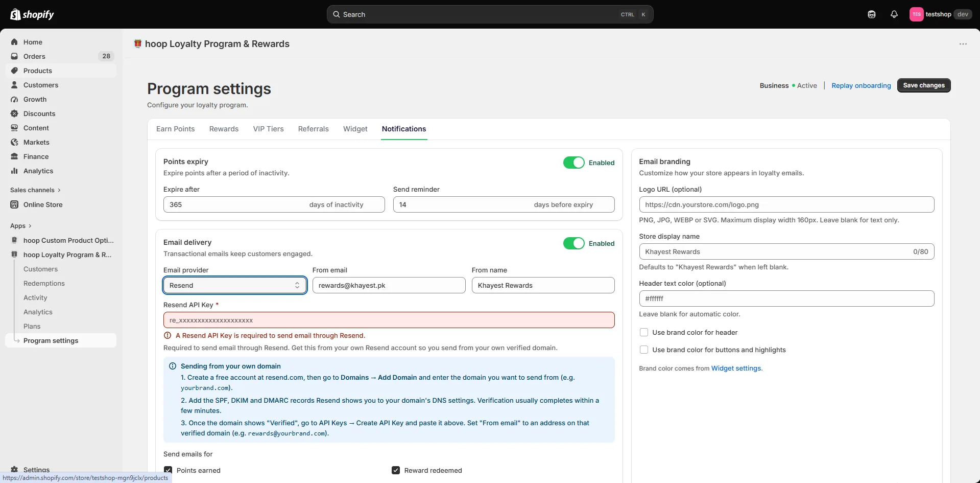Screen dimensions: 980x483
Task: Click the hoop Loyalty Program app icon in sidebar
Action: pyautogui.click(x=14, y=255)
